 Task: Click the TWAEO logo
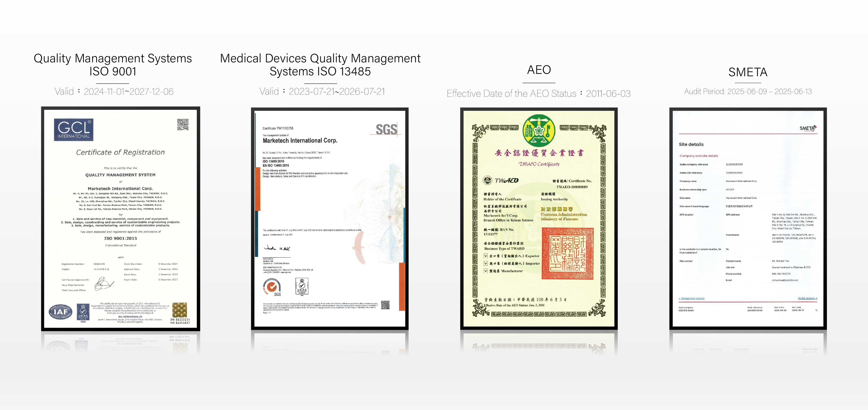tap(501, 180)
